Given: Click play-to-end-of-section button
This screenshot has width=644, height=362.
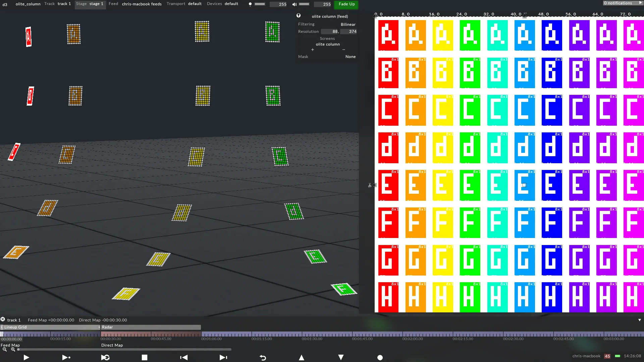Looking at the screenshot, I should click(x=66, y=358).
